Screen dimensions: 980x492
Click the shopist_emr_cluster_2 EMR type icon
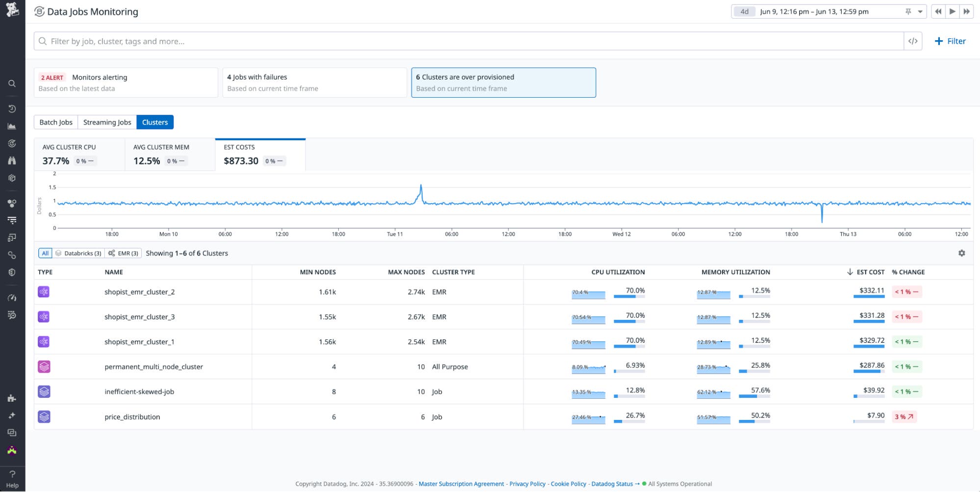[x=44, y=292]
